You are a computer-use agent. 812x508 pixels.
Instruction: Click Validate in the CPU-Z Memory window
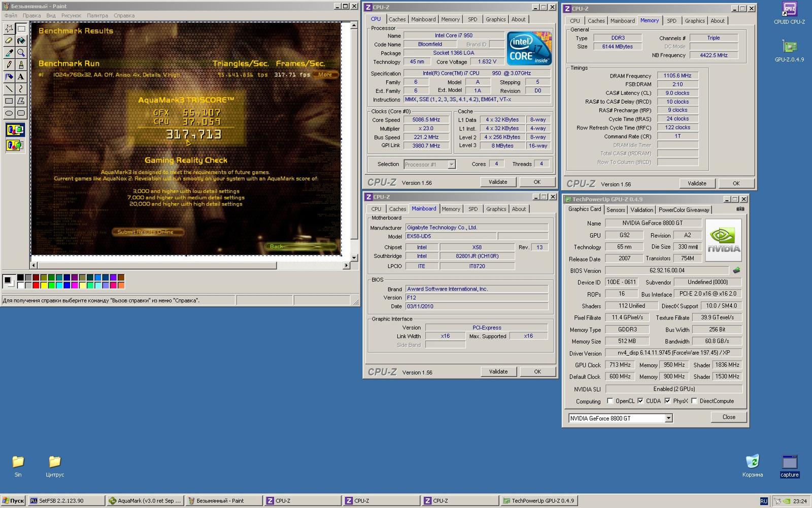click(697, 183)
